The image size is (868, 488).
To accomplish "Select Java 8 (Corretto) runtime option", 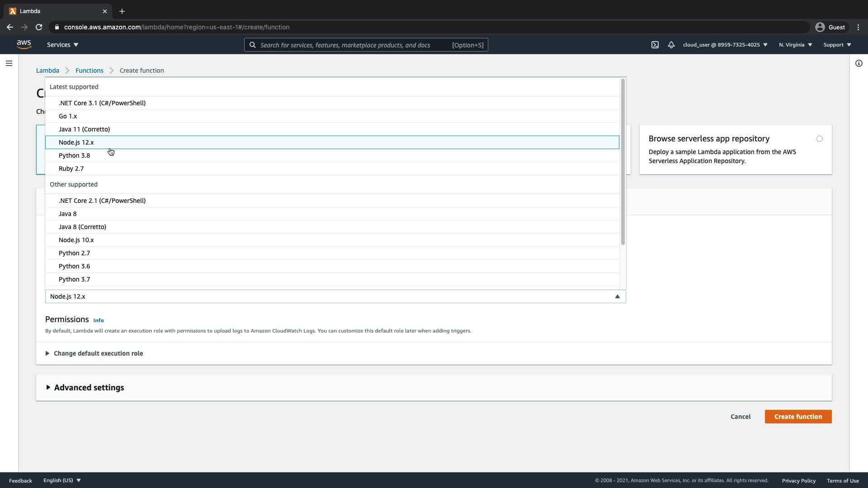I will (82, 227).
